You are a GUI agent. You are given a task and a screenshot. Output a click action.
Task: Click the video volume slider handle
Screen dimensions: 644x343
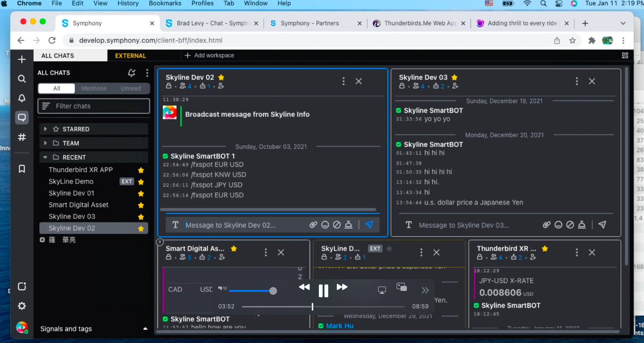273,291
